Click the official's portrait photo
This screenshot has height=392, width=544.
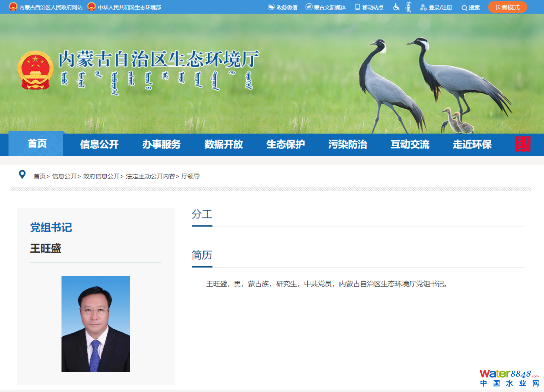(96, 324)
